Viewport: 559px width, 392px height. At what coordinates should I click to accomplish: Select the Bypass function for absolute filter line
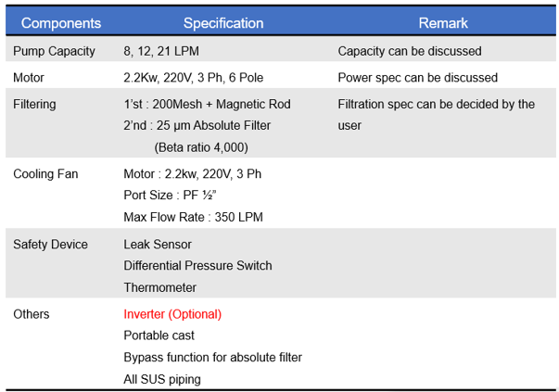click(x=213, y=358)
